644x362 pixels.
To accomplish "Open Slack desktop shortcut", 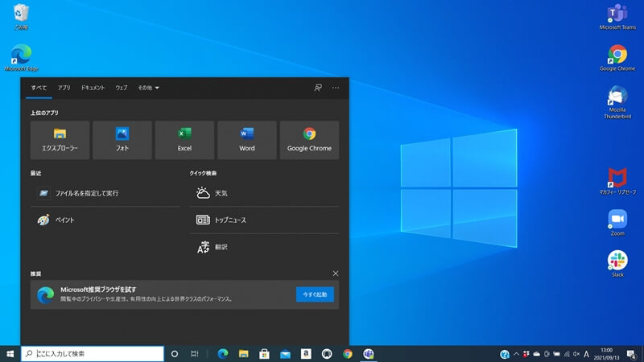I will click(617, 264).
